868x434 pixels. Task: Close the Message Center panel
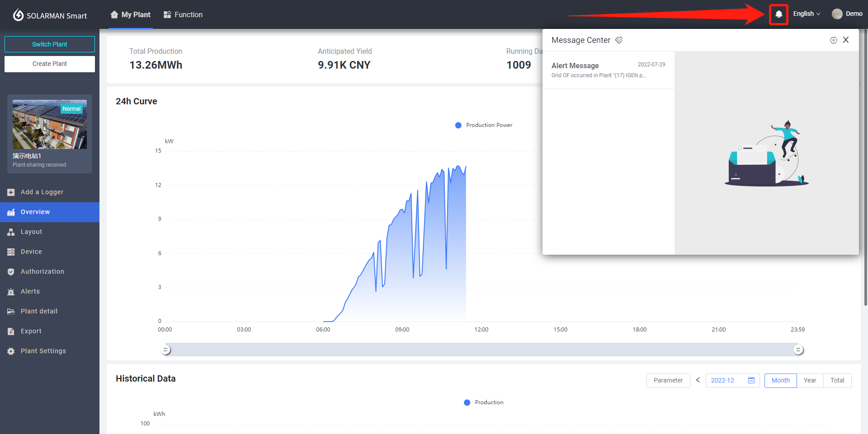tap(846, 40)
